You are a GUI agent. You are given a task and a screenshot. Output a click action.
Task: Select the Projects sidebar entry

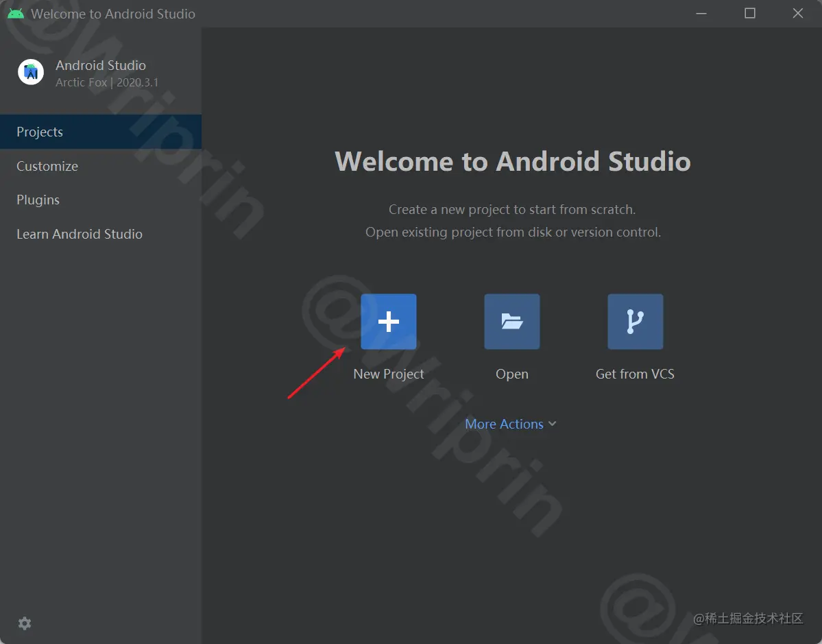click(40, 132)
